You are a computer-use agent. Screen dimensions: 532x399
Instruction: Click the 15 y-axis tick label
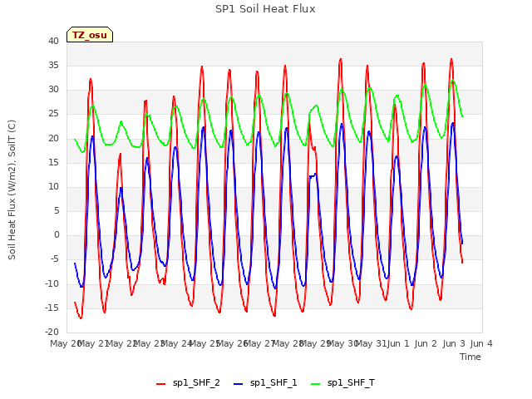53,162
